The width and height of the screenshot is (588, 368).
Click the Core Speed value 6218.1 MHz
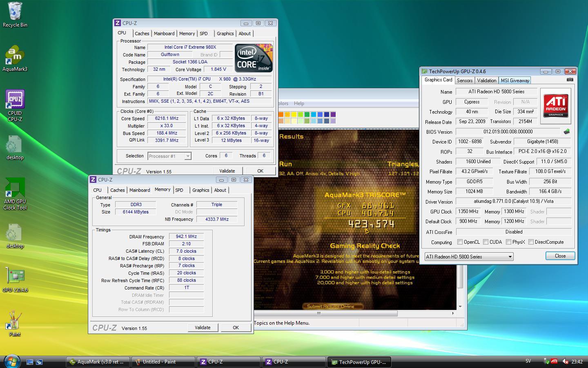pyautogui.click(x=167, y=119)
